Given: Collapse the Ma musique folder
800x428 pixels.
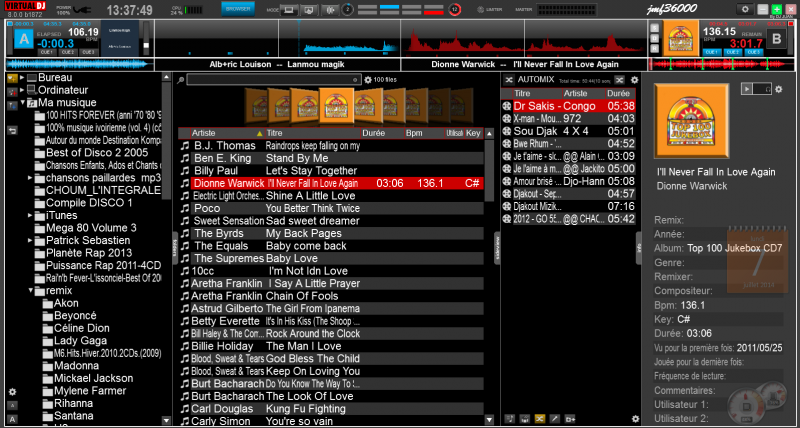Looking at the screenshot, I should (24, 103).
